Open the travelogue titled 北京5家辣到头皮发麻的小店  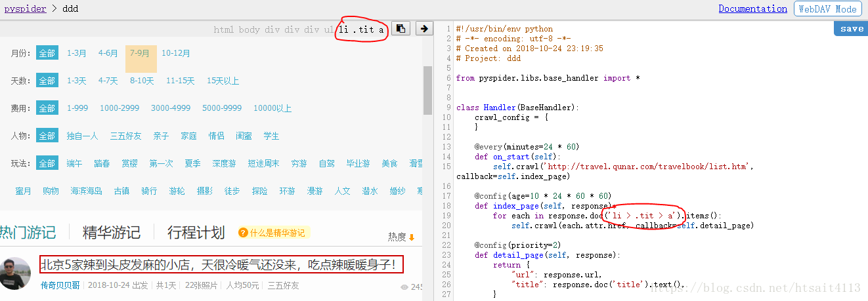(221, 265)
